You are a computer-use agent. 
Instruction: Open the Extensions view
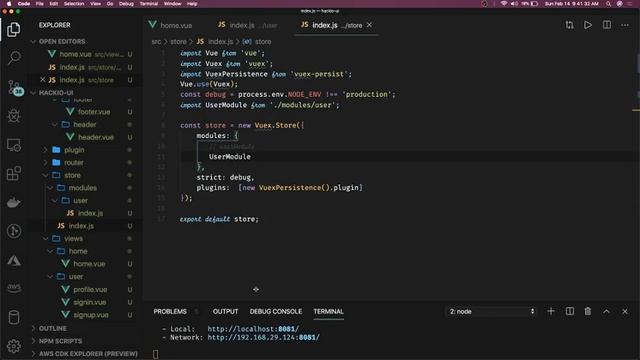coord(13,173)
